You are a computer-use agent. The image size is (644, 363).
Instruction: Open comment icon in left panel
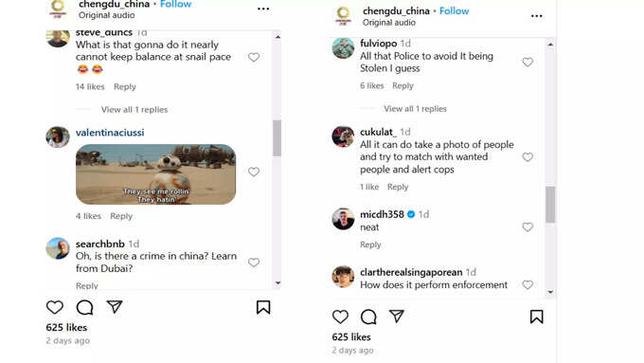pos(84,307)
